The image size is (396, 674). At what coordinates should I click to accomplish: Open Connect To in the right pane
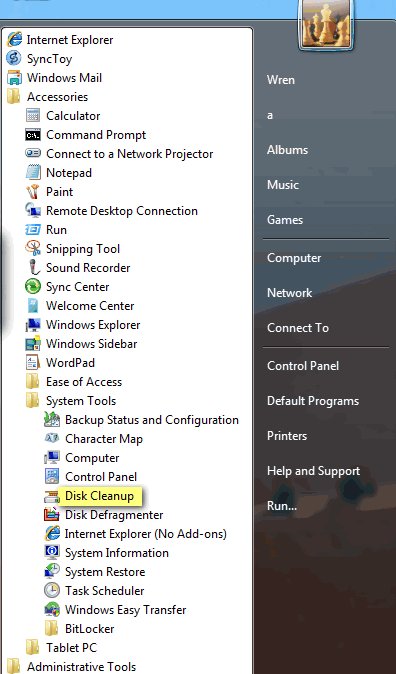pos(298,328)
